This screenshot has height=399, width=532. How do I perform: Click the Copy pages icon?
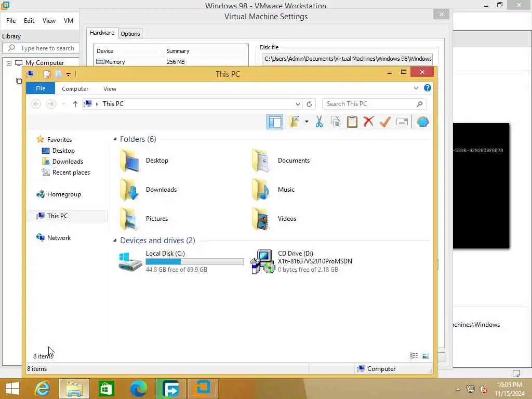click(335, 122)
